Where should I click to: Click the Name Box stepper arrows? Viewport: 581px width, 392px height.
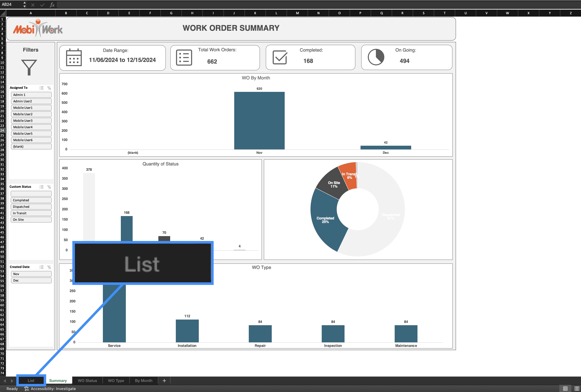pos(24,5)
